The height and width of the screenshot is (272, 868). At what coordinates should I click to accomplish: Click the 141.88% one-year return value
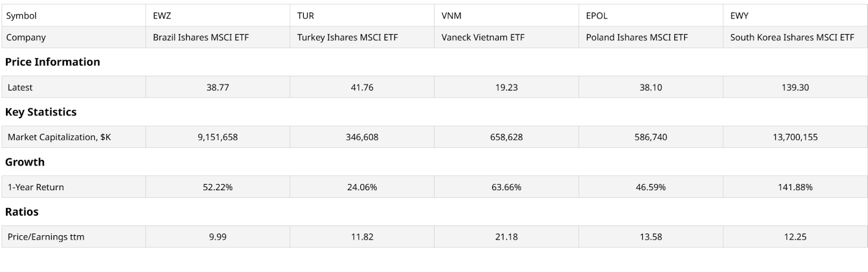pyautogui.click(x=795, y=187)
